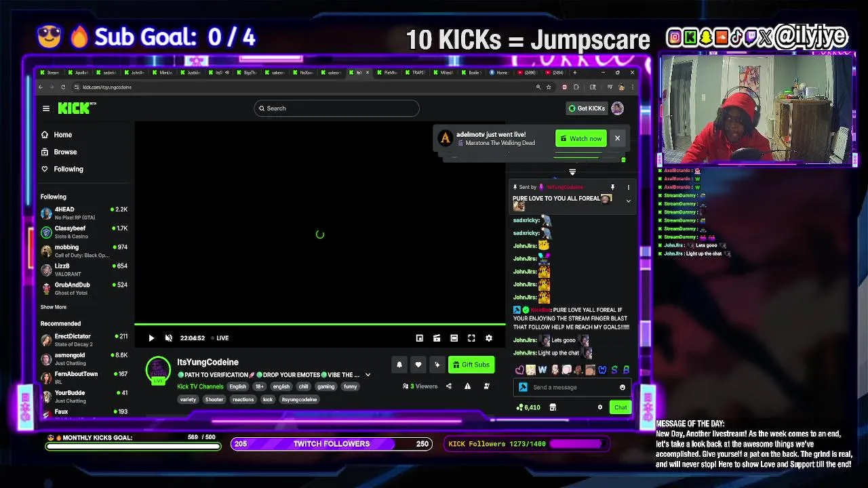This screenshot has height=488, width=868.
Task: Open Following in the sidebar
Action: (x=62, y=169)
